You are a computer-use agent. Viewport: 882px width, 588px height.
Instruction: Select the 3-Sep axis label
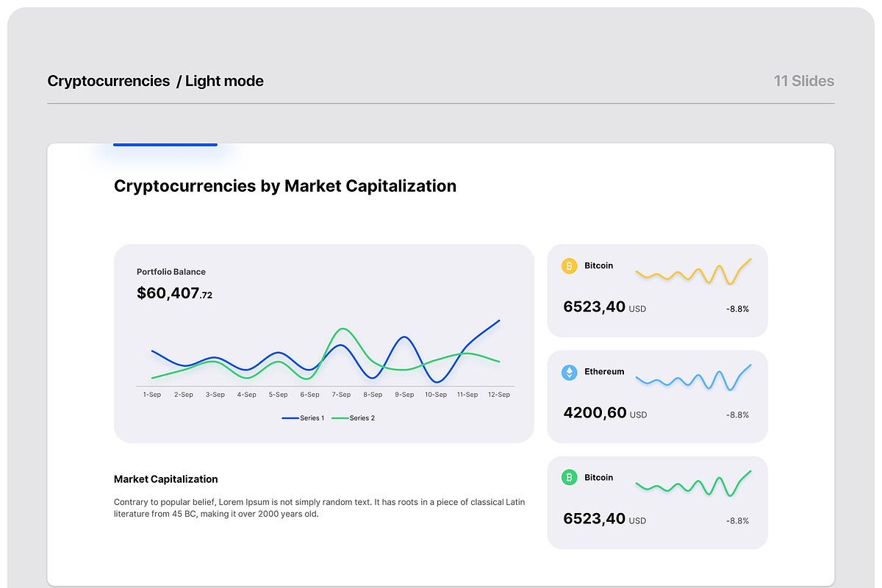[x=215, y=395]
